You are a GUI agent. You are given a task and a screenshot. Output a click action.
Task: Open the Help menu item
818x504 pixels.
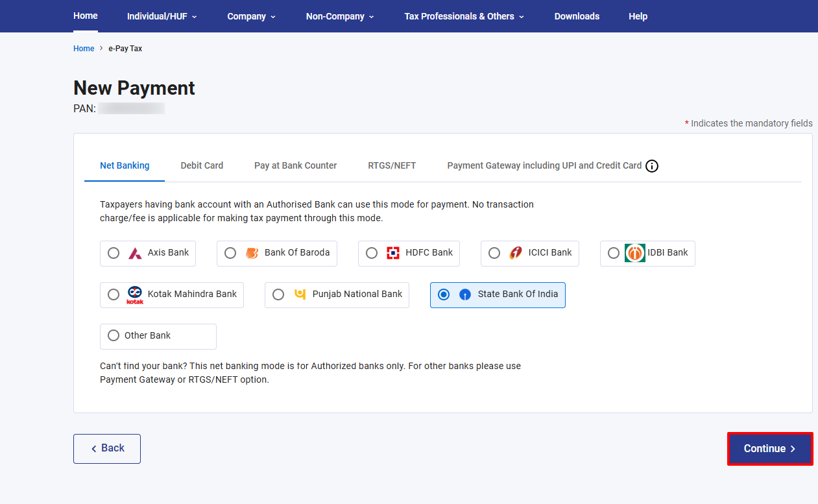(x=638, y=16)
